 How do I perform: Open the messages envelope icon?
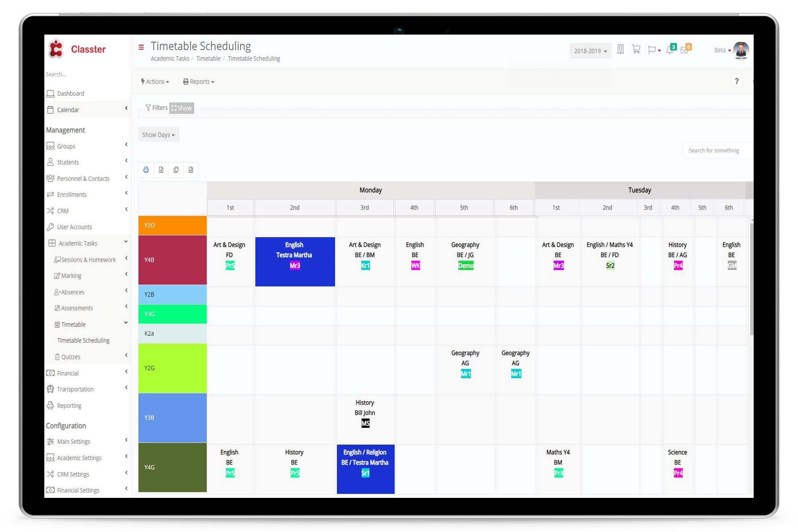[685, 49]
